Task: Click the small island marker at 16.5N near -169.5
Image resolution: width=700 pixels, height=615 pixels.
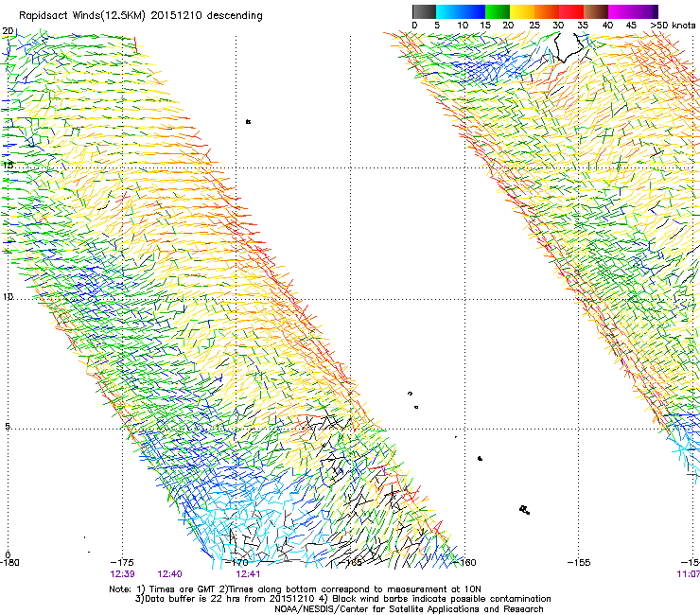Action: [x=248, y=121]
